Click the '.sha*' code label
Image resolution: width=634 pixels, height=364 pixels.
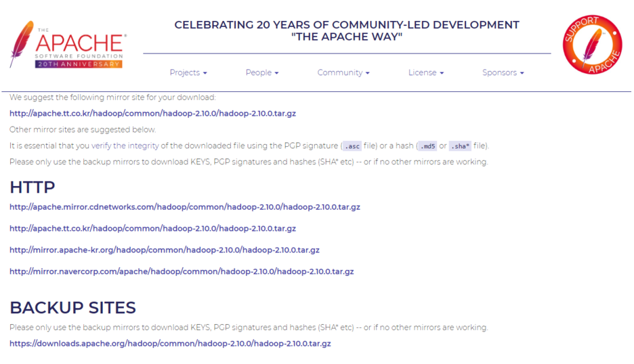click(x=460, y=146)
